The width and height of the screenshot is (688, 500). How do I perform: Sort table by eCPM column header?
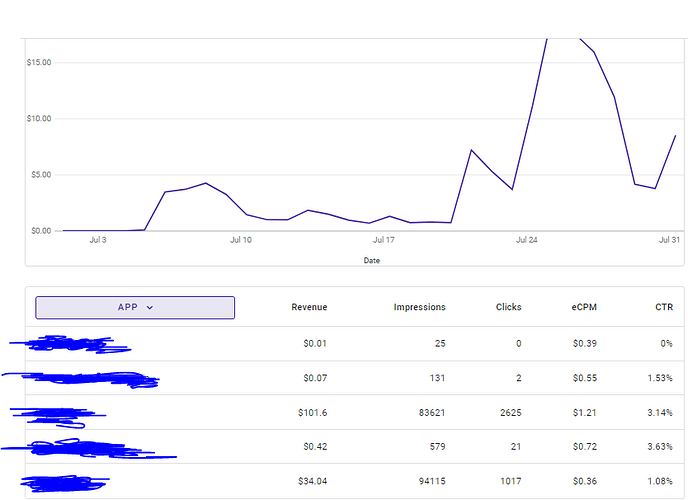click(584, 307)
